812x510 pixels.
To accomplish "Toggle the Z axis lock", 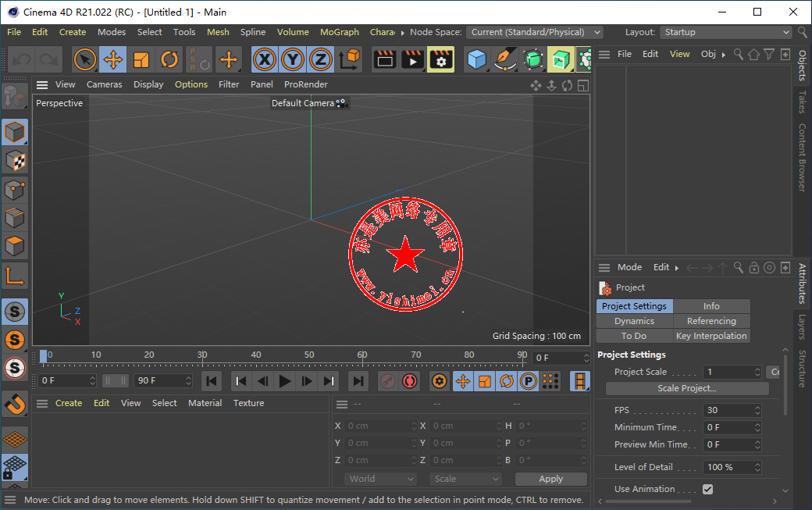I will click(x=321, y=59).
